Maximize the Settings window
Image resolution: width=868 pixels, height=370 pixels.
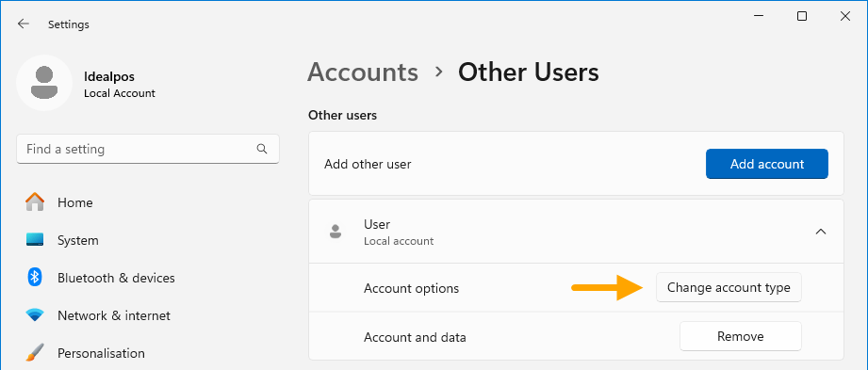point(802,16)
